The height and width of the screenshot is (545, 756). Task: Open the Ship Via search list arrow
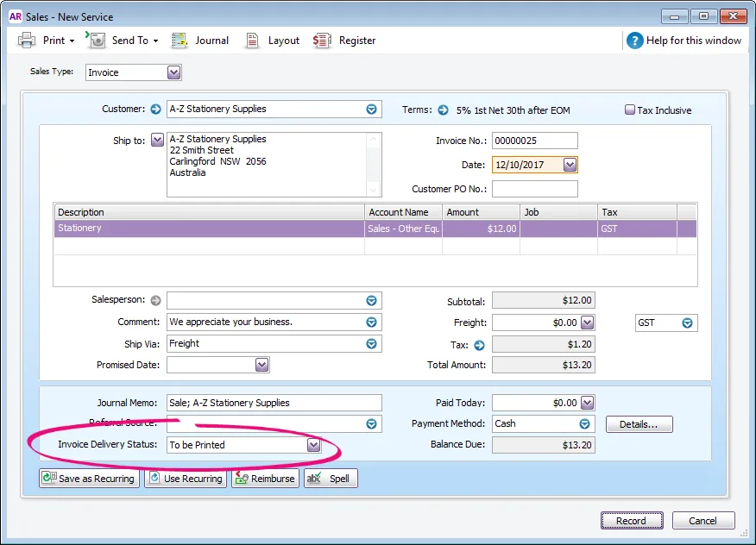[371, 343]
